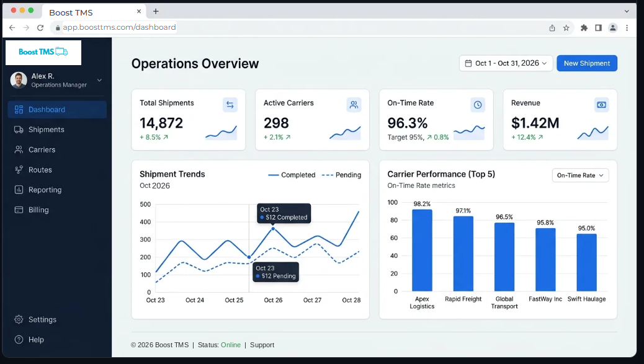Click the Carriers people icon in sidebar
The height and width of the screenshot is (364, 644).
click(x=19, y=150)
